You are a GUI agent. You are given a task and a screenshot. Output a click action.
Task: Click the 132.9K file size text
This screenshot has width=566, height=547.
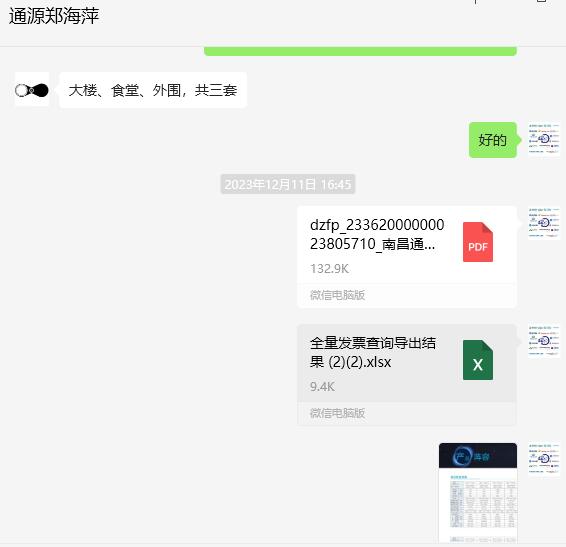coord(329,269)
